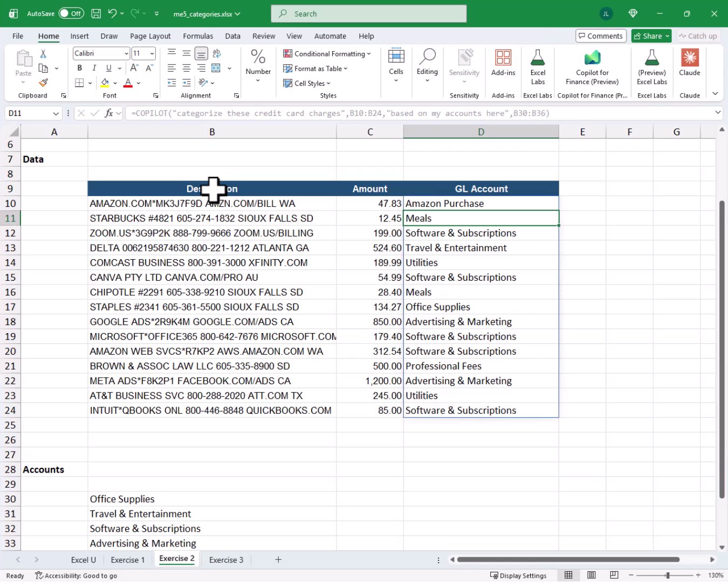Click the Copy icon in Clipboard group
This screenshot has height=582, width=728.
[x=43, y=68]
